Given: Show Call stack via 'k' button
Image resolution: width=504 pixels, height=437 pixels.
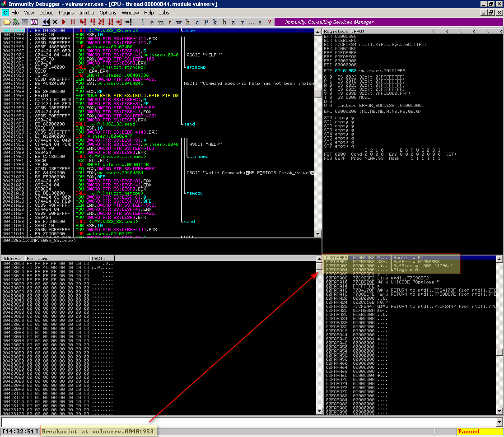Looking at the screenshot, I should (215, 22).
